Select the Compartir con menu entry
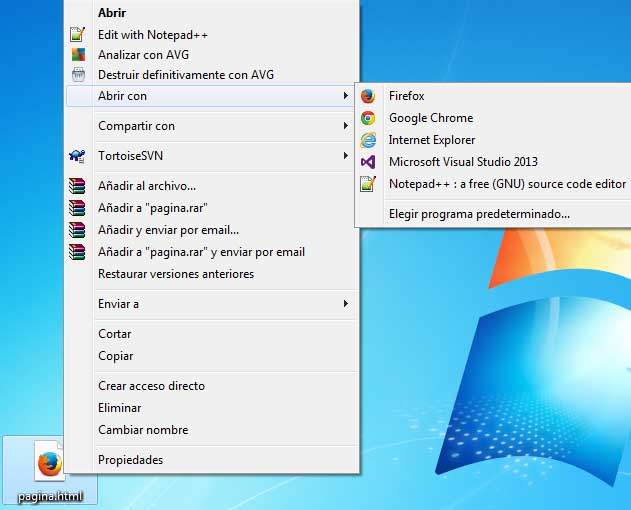Screen dimensions: 631x510 coord(212,126)
